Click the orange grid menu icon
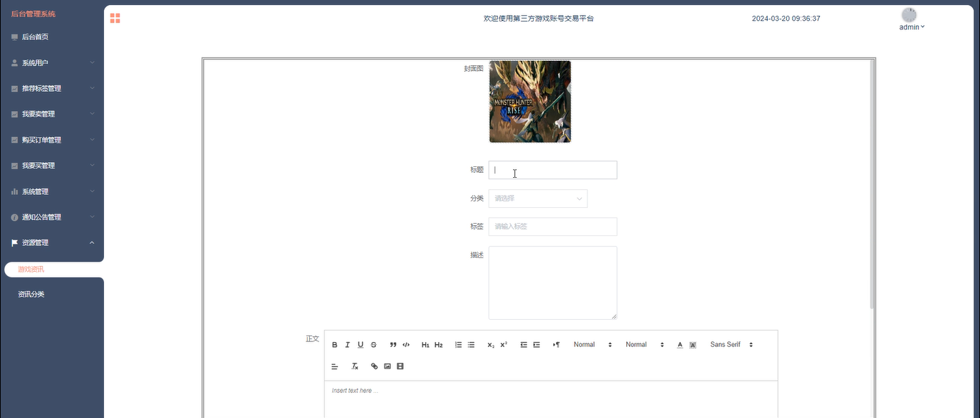Viewport: 980px width, 418px height. [x=115, y=19]
